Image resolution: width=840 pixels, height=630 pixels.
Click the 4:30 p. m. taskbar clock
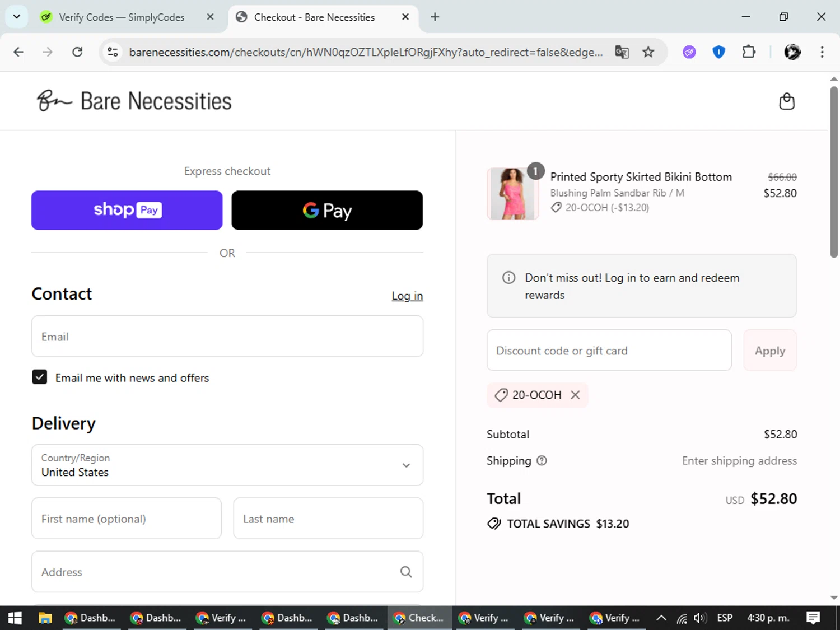(768, 618)
